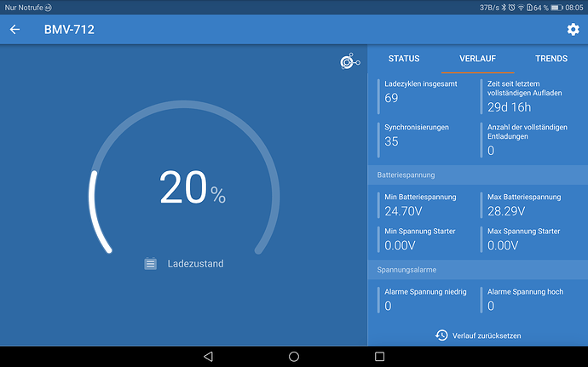Screen dimensions: 588x367
Task: Tap Android recent apps square
Action: point(379,357)
